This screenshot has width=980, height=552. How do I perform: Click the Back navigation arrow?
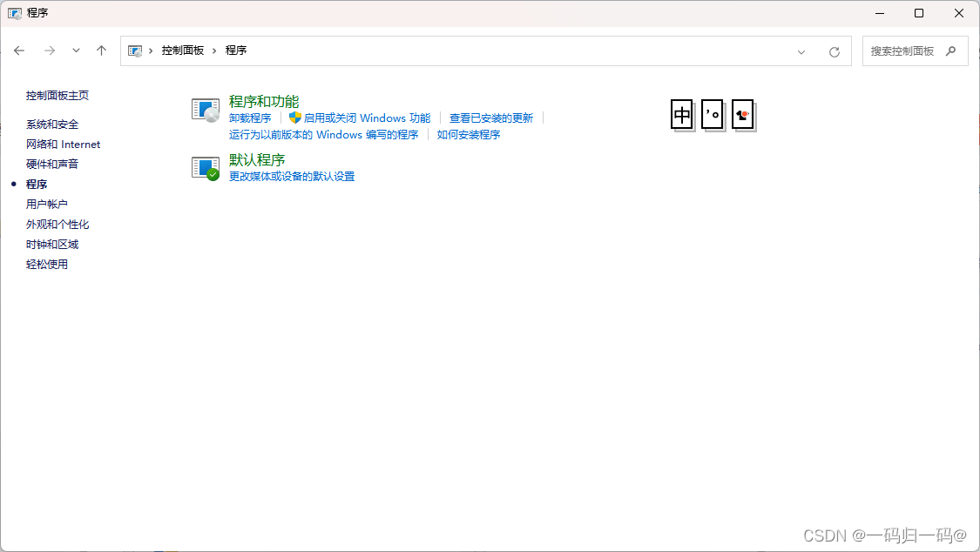19,50
